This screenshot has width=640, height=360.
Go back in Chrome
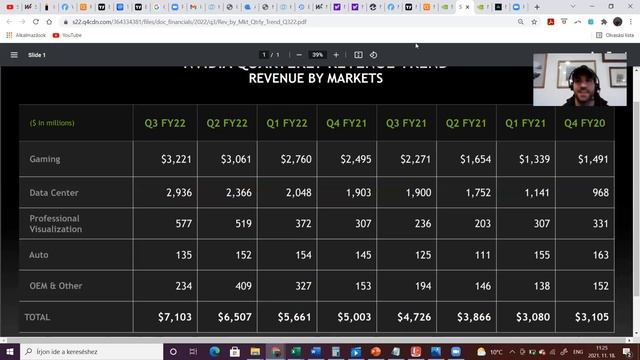tap(9, 22)
